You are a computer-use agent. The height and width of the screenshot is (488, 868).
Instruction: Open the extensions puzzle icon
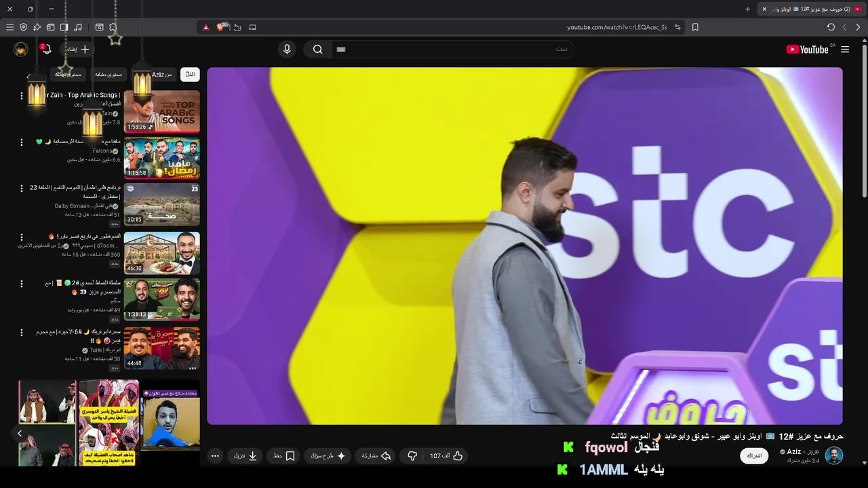(113, 27)
